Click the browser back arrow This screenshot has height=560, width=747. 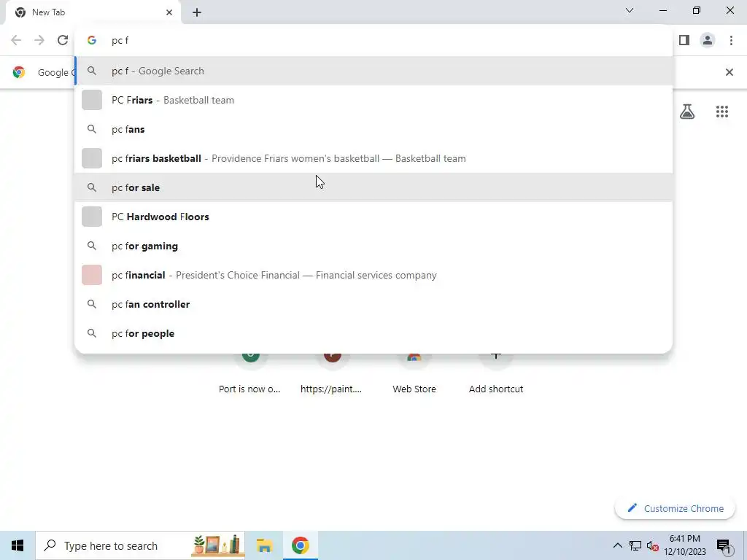16,41
